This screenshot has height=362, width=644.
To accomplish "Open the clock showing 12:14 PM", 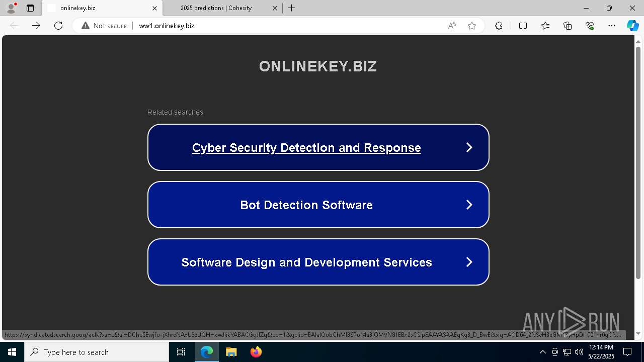I will 601,352.
